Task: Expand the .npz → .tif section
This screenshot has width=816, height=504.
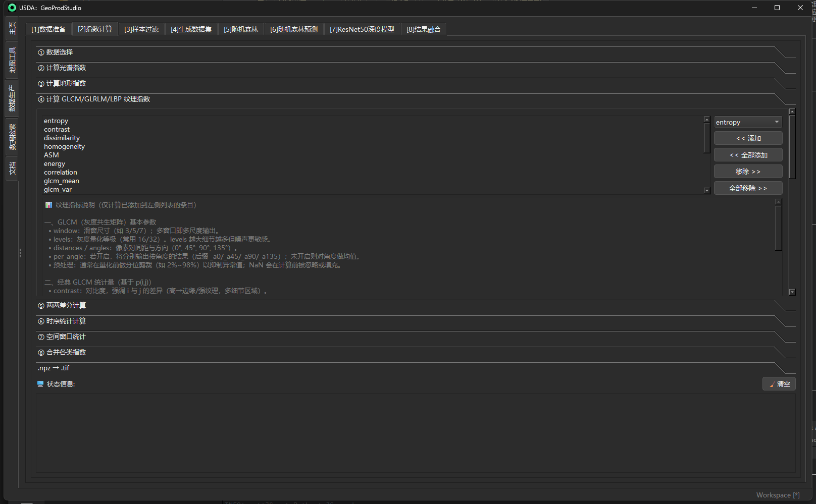Action: pos(54,368)
